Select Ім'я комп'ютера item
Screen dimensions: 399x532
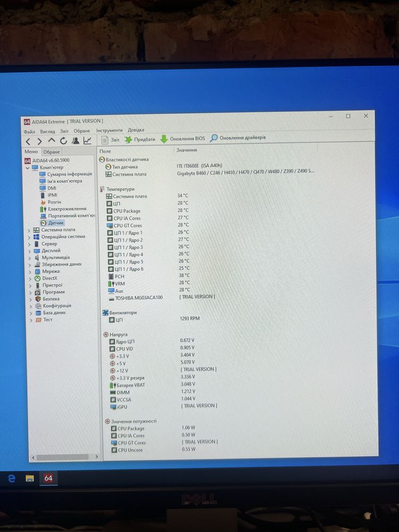61,181
